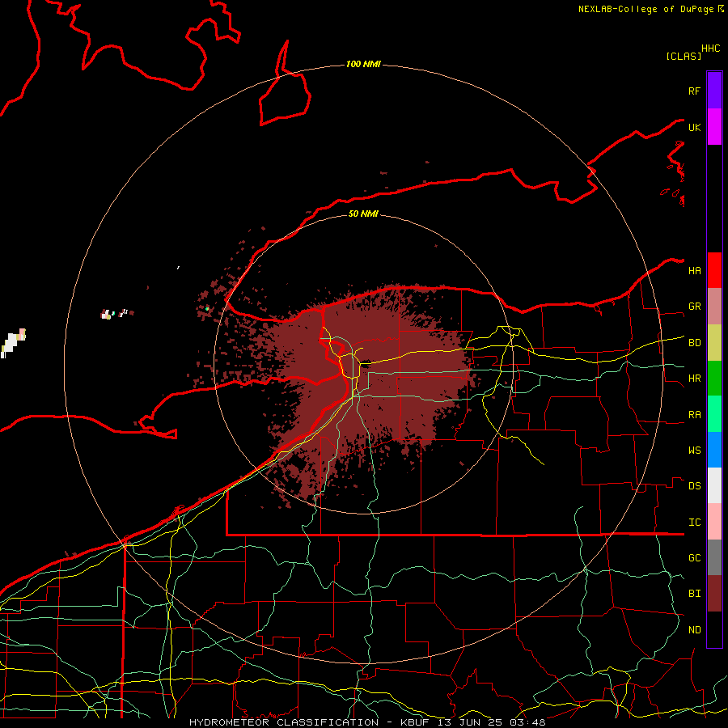Screen dimensions: 728x728
Task: Click the "BI" legend label
Action: 694,594
